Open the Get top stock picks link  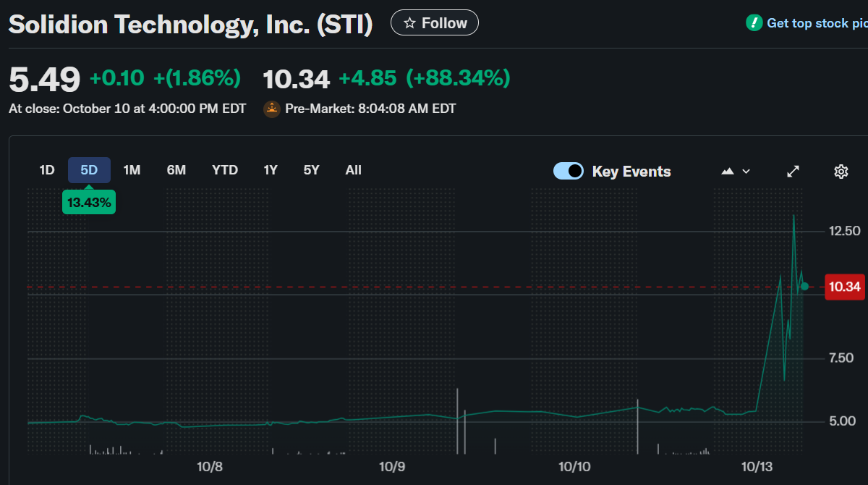click(816, 23)
